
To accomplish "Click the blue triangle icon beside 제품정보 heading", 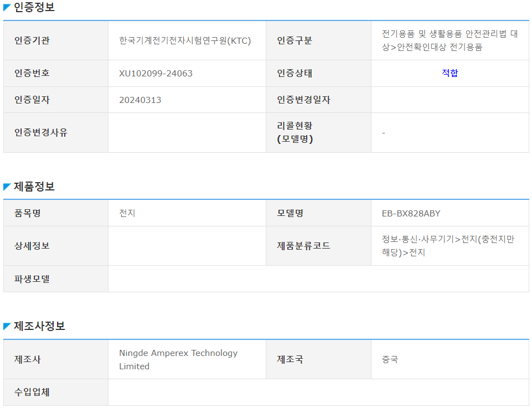I will 7,187.
